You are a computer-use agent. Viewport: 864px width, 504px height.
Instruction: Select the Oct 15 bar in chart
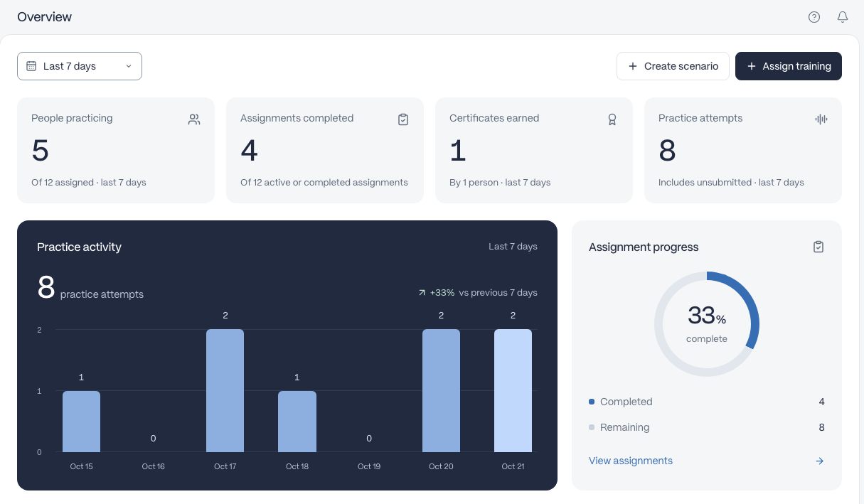tap(81, 422)
